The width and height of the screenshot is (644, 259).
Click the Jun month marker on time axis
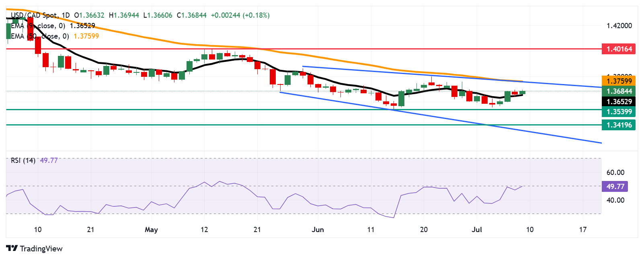point(318,230)
